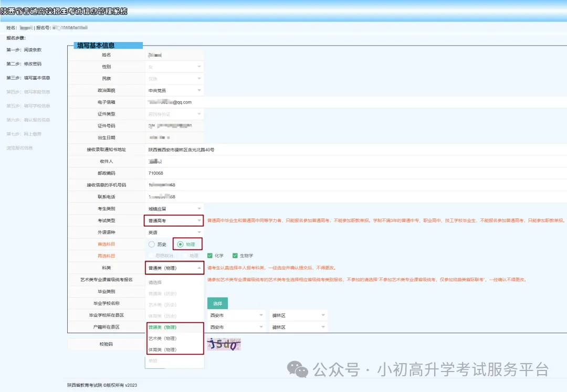This screenshot has height=392, width=567.
Task: Open the 性别 dropdown
Action: (x=174, y=67)
